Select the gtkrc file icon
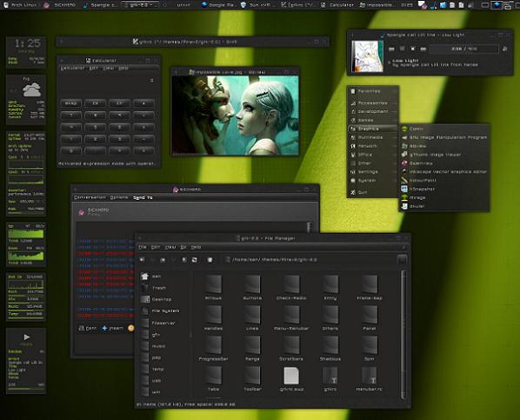The image size is (520, 420). (330, 379)
